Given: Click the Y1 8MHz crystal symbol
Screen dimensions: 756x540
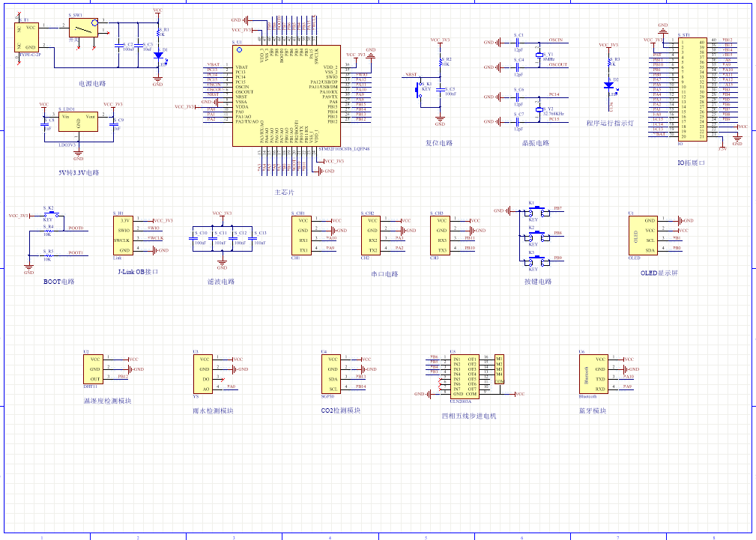Looking at the screenshot, I should point(539,55).
